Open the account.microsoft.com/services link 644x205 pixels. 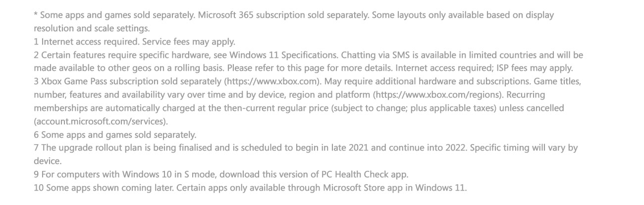click(x=101, y=121)
